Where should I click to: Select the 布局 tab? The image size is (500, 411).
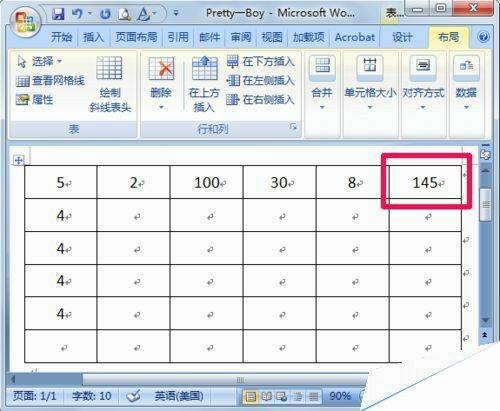tap(448, 37)
